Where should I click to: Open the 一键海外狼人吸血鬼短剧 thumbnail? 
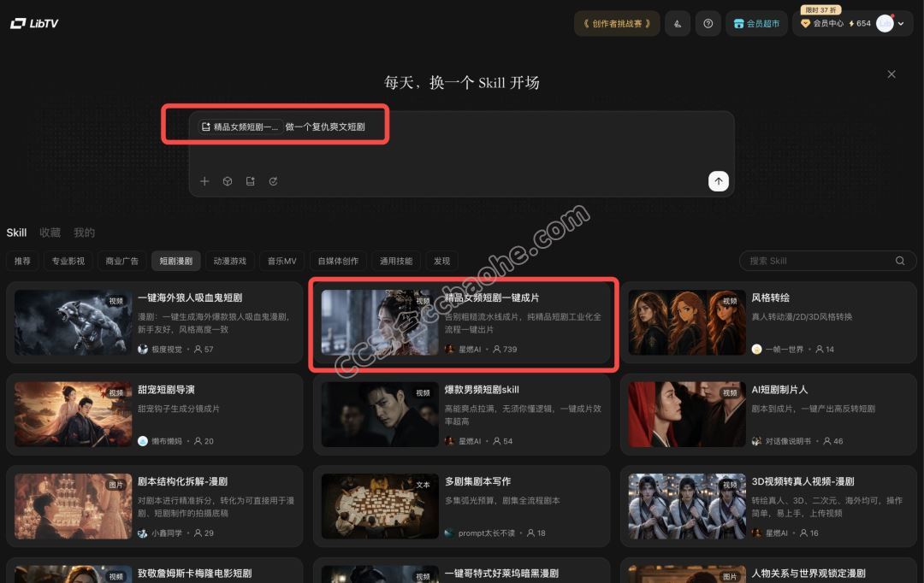pos(74,322)
